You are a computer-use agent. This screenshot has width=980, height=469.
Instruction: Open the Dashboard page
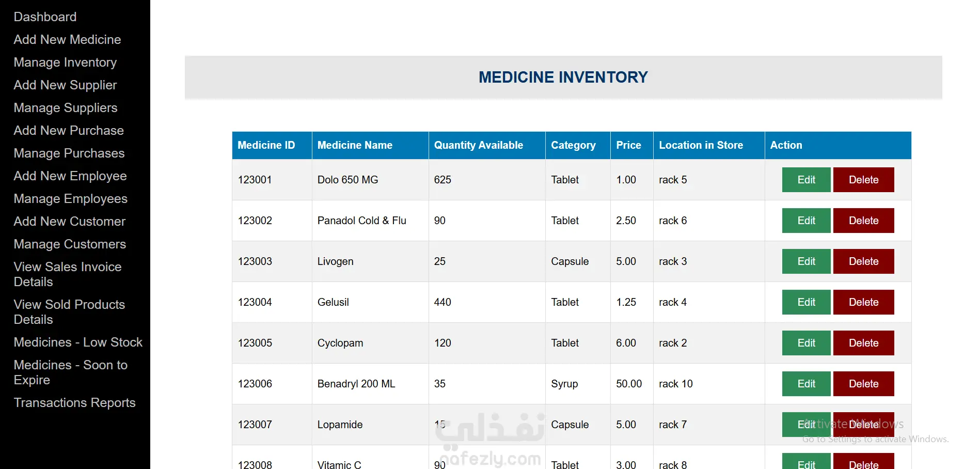pos(45,17)
